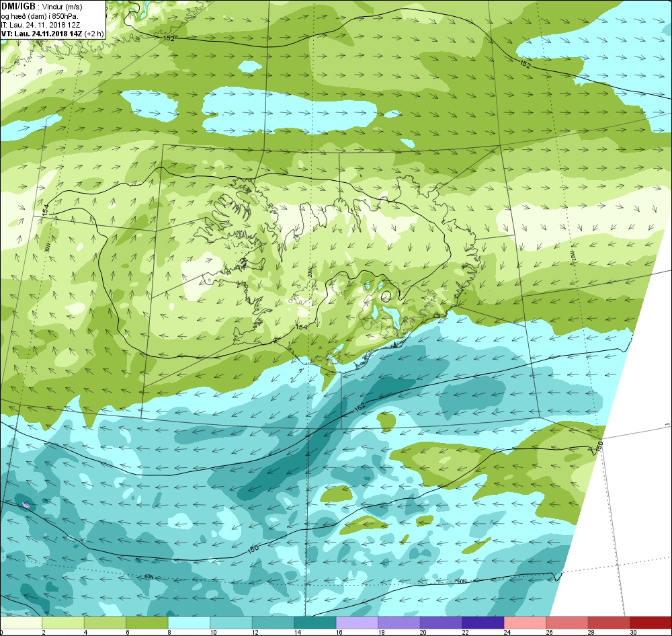Select the 60N latitude label on the southeast side

tap(462, 582)
